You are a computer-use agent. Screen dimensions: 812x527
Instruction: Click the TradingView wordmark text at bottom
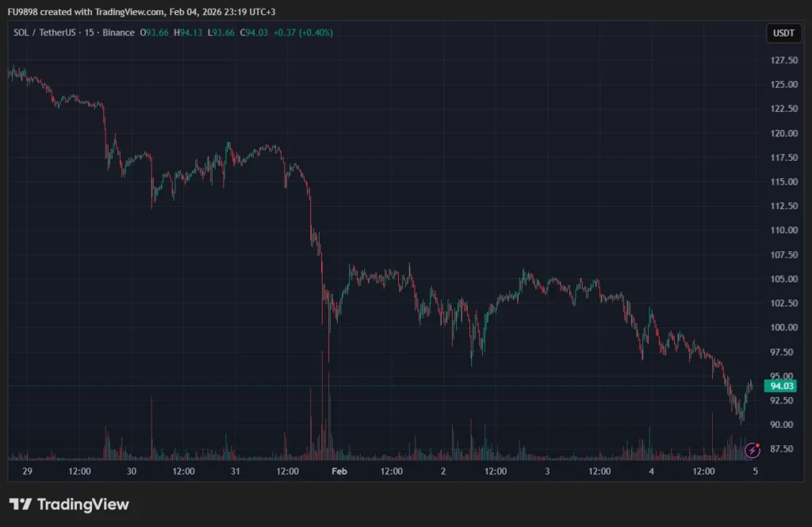pyautogui.click(x=82, y=504)
